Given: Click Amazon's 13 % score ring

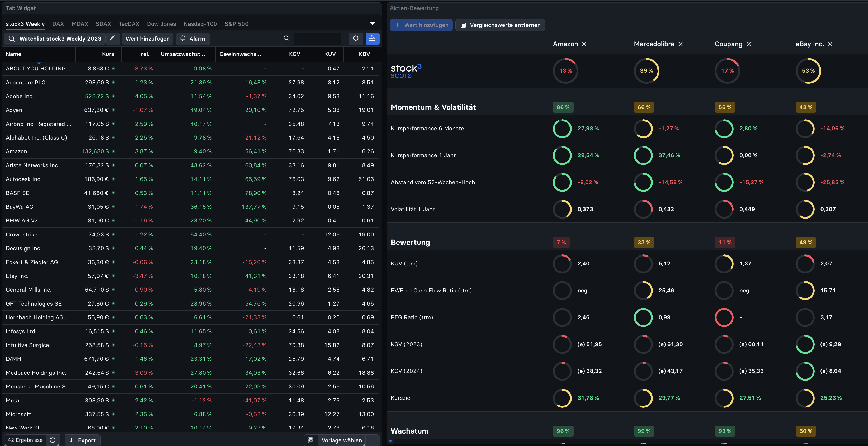Looking at the screenshot, I should click(565, 71).
